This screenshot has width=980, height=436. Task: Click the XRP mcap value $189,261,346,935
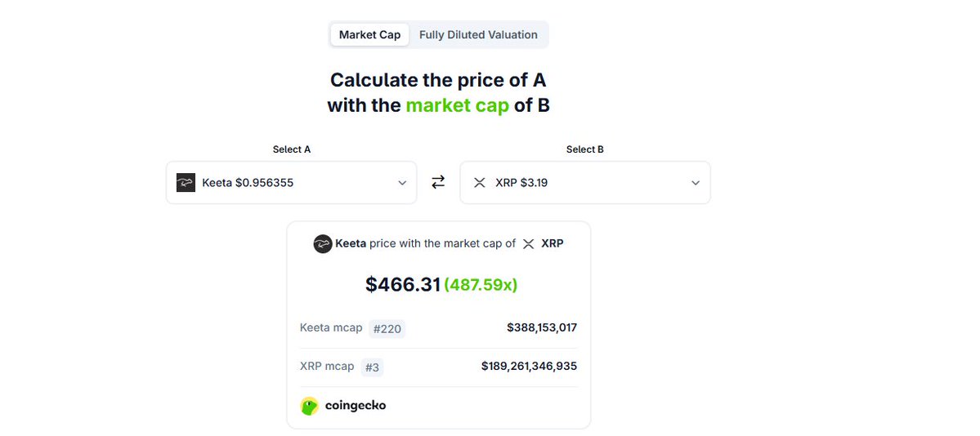(x=529, y=366)
